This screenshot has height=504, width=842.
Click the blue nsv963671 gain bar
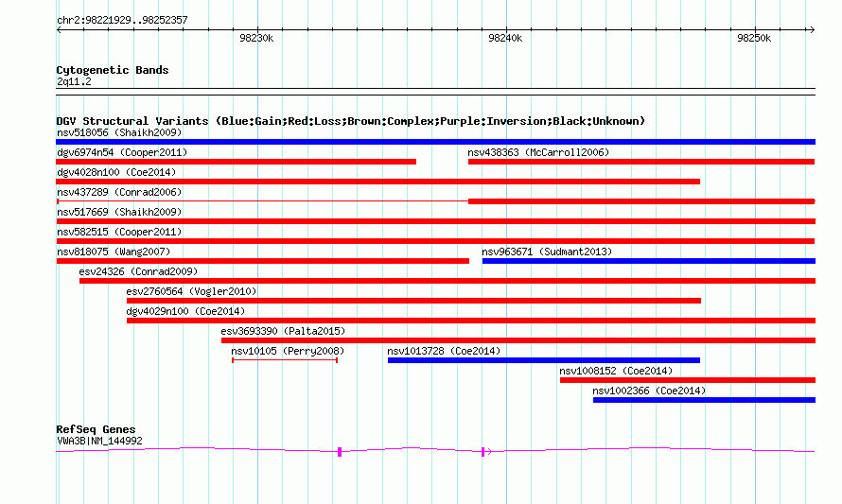tap(649, 261)
